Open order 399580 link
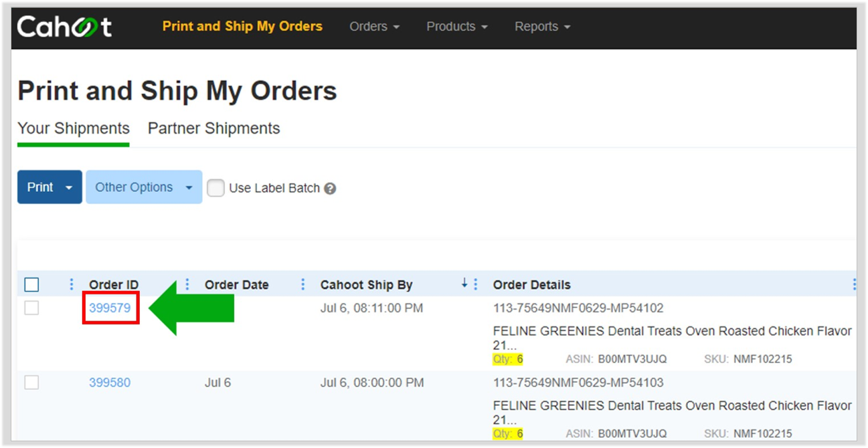The height and width of the screenshot is (448, 868). [x=110, y=383]
